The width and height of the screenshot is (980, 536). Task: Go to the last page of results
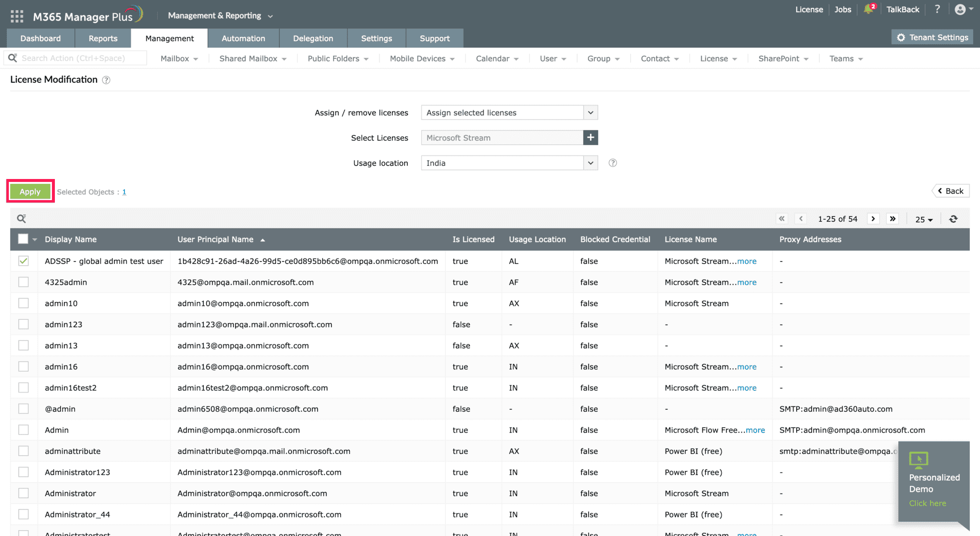pyautogui.click(x=893, y=219)
